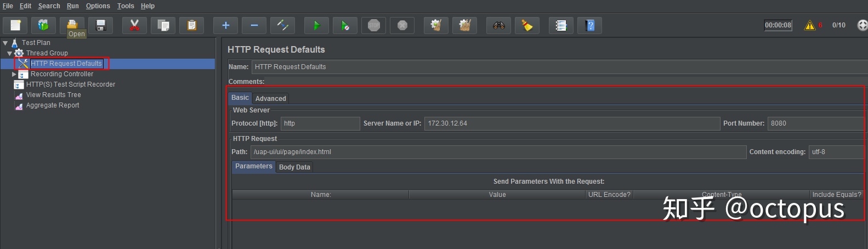This screenshot has height=249, width=868.
Task: Click the Paste clipboard icon
Action: (191, 25)
